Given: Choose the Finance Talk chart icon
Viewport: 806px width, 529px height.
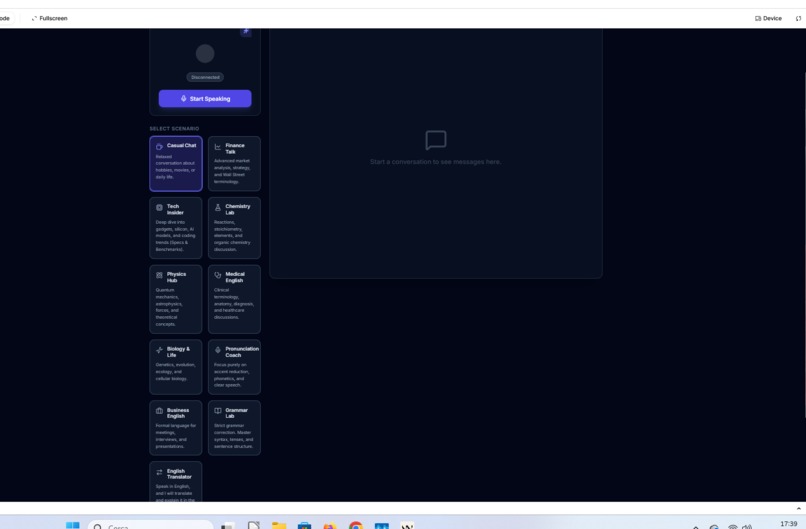Looking at the screenshot, I should [x=217, y=147].
